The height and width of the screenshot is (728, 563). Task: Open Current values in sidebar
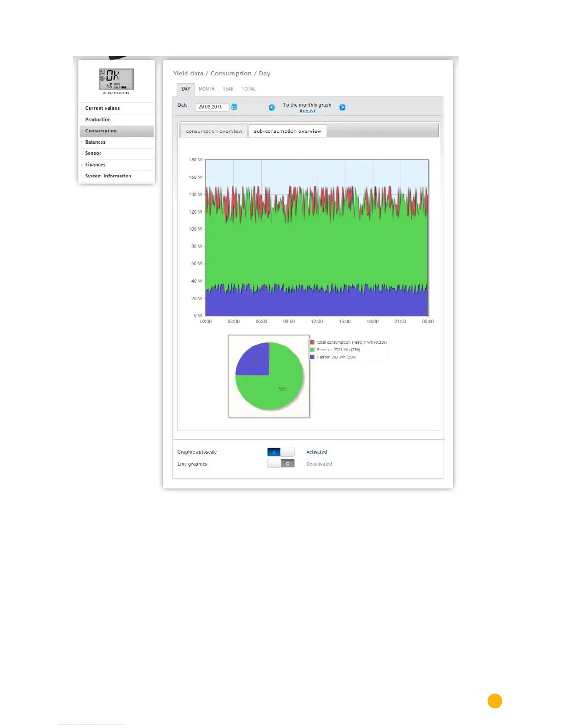coord(116,108)
